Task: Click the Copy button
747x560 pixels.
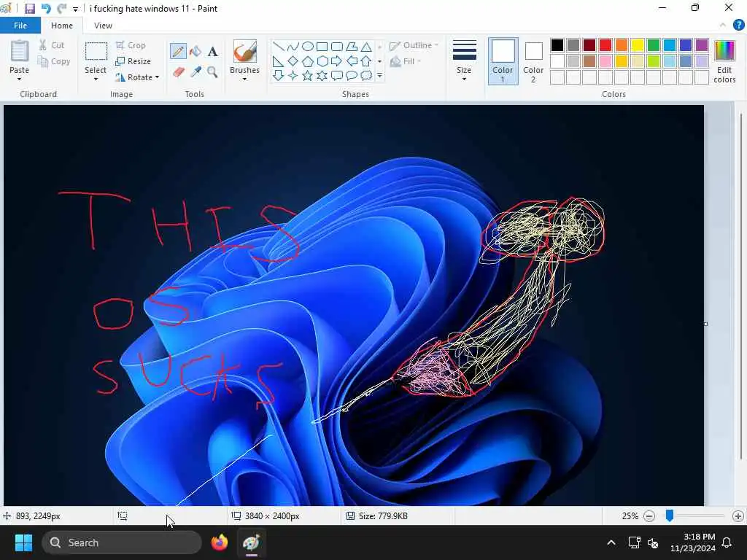Action: 54,61
